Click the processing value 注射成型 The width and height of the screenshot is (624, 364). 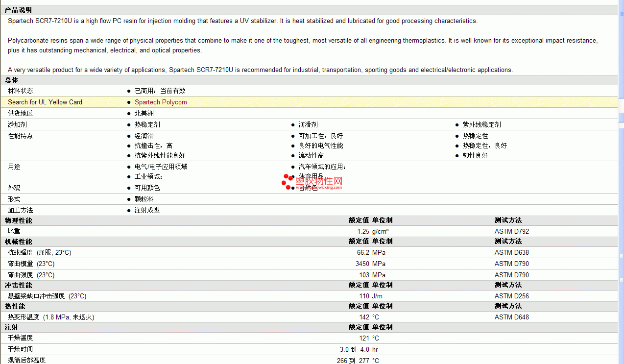click(147, 210)
